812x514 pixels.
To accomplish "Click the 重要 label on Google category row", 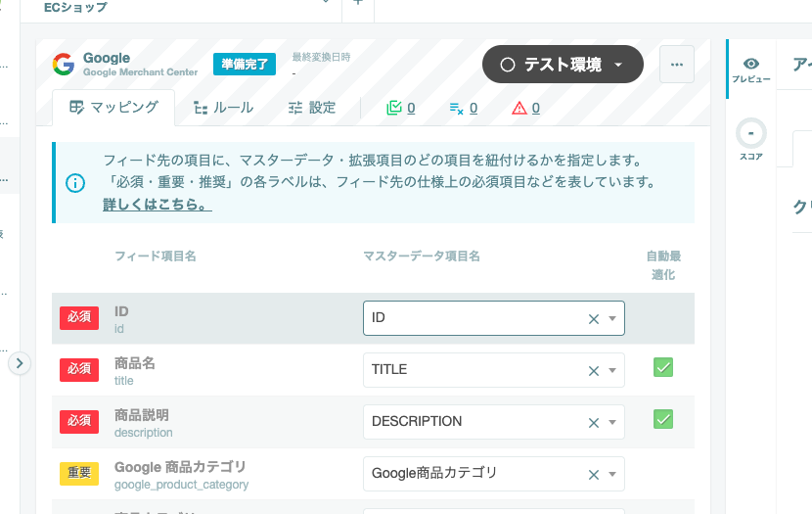I will tap(79, 473).
